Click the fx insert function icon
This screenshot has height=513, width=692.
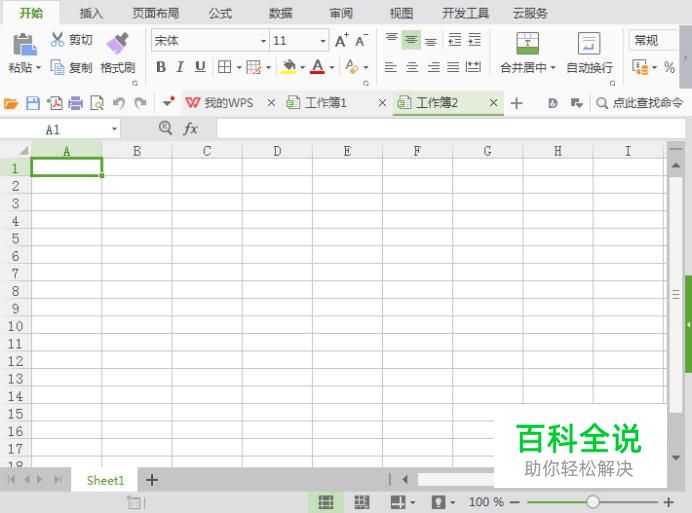point(190,129)
